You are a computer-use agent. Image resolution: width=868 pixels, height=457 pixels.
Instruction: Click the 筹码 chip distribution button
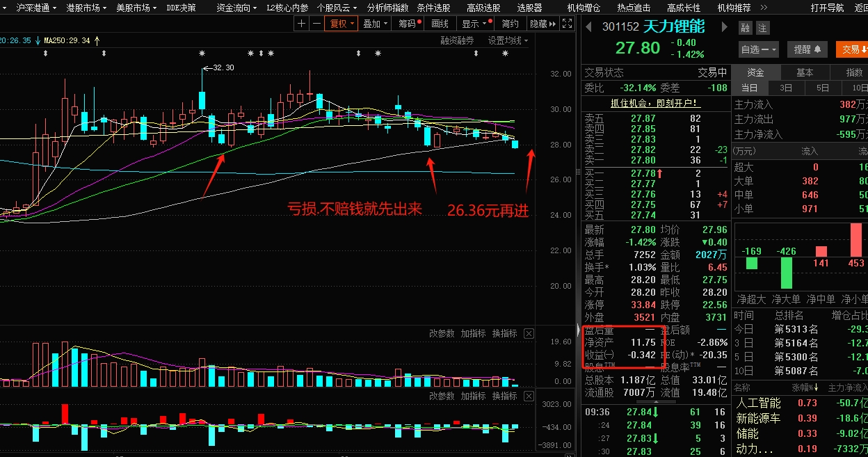[408, 24]
